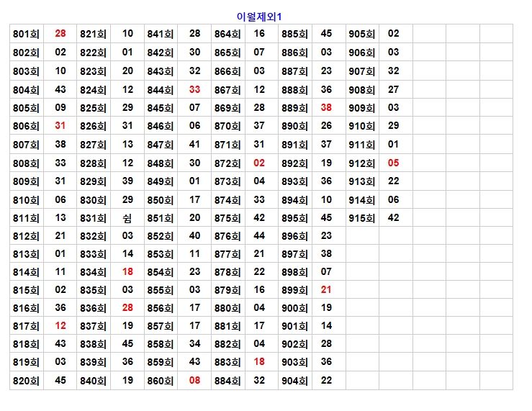Select the 860회 round cell

pos(161,381)
